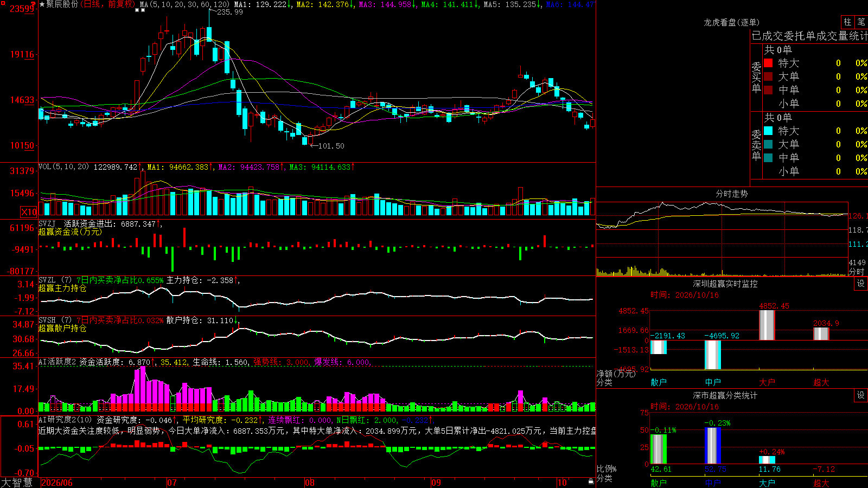Click VOL(5,10,20) indicator label
The height and width of the screenshot is (488, 868).
(63, 166)
